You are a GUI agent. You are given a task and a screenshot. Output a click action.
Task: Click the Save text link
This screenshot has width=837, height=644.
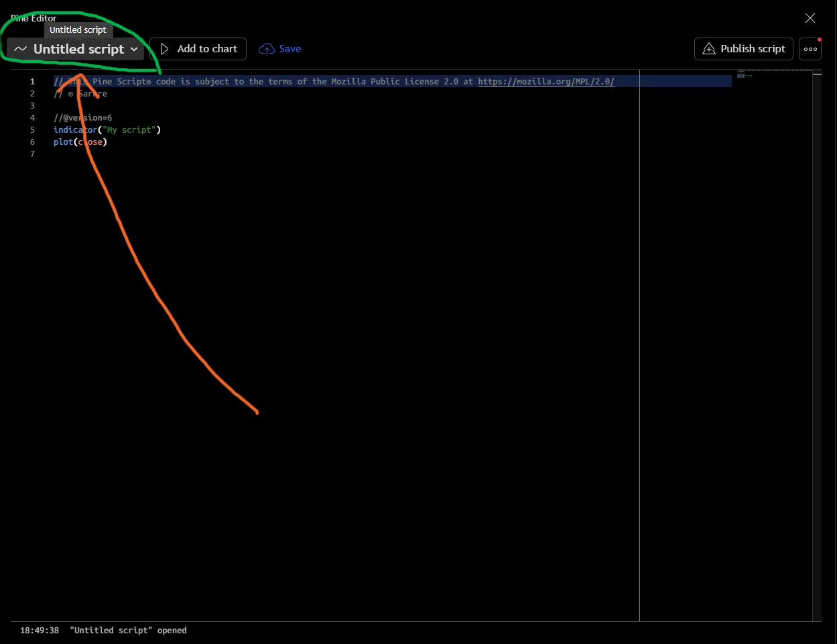[290, 49]
